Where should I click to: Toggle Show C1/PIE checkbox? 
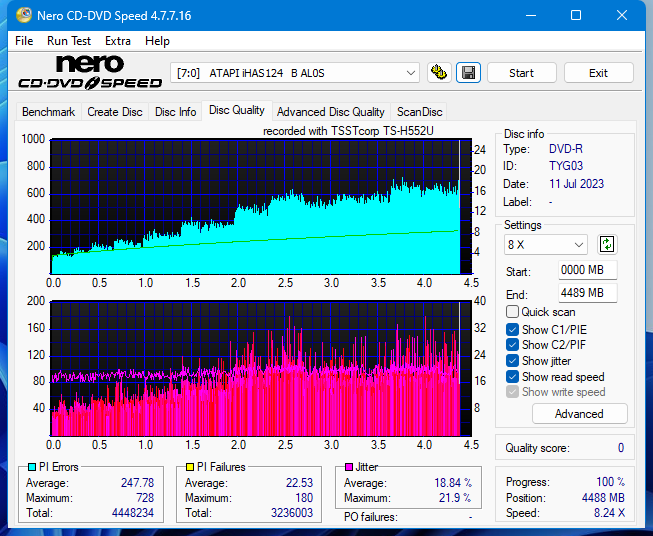(x=512, y=329)
